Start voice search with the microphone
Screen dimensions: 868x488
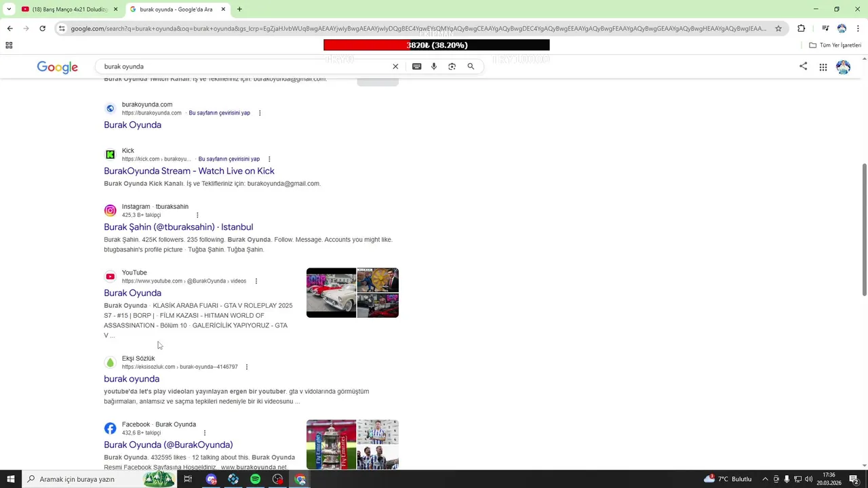coord(434,66)
